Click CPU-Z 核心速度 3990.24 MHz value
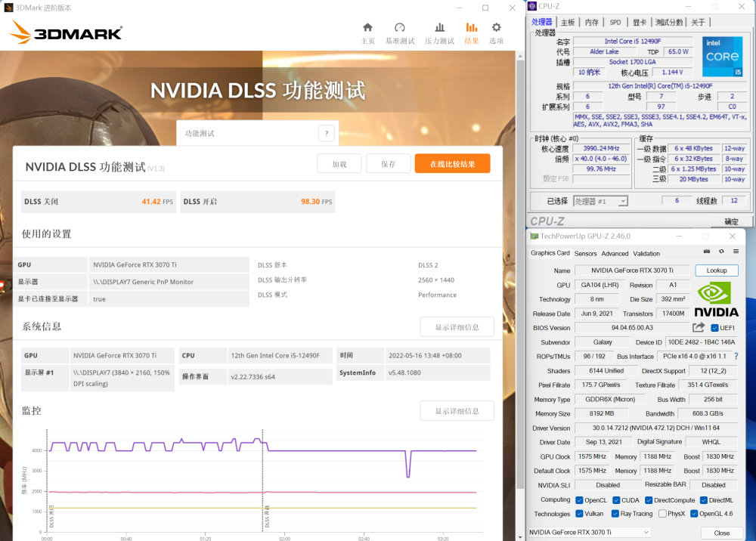This screenshot has height=541, width=756. (x=601, y=148)
